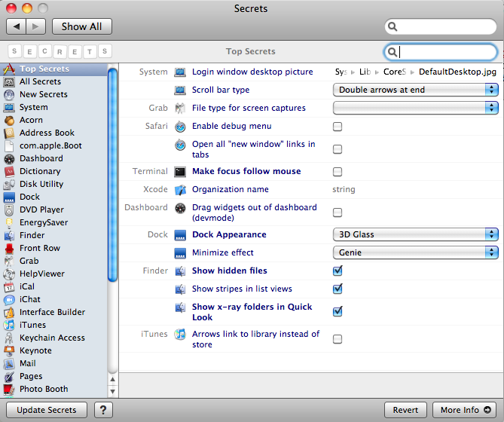Click the Keynote podium icon

(x=9, y=351)
